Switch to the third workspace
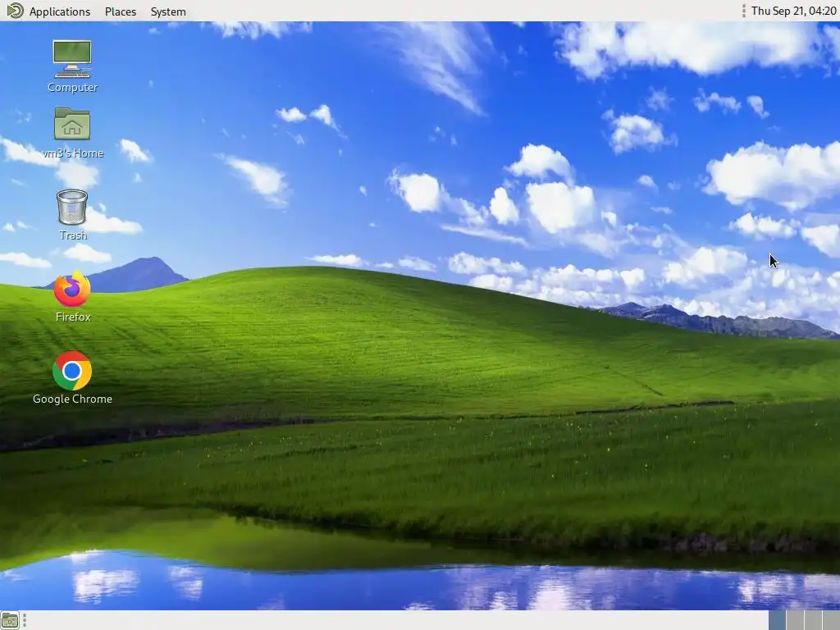The image size is (840, 630). (813, 620)
